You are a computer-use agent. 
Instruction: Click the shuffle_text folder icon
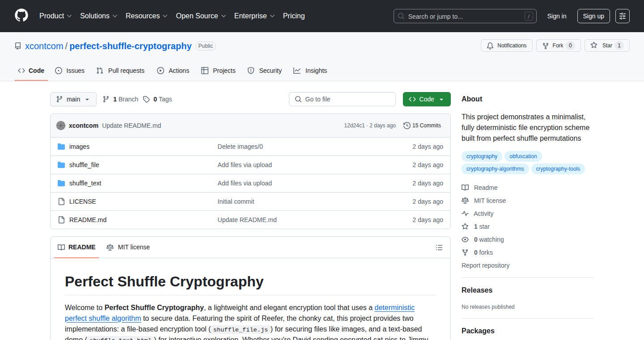tap(61, 183)
